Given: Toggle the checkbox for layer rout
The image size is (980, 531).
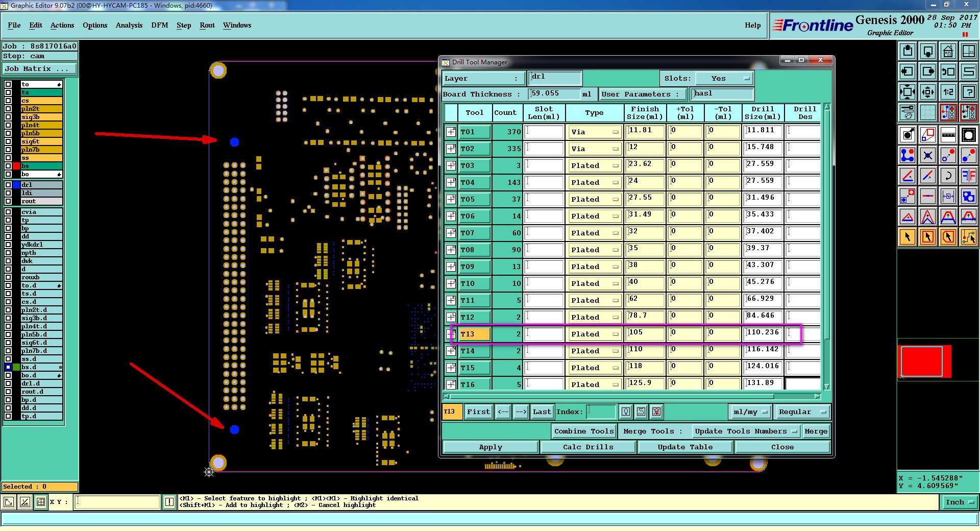Looking at the screenshot, I should [8, 201].
